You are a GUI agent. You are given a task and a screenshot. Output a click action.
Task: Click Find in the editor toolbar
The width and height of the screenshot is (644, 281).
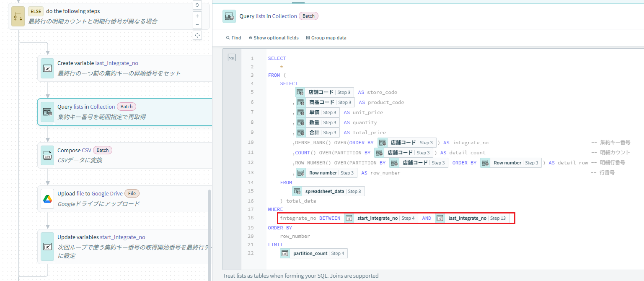pyautogui.click(x=233, y=38)
